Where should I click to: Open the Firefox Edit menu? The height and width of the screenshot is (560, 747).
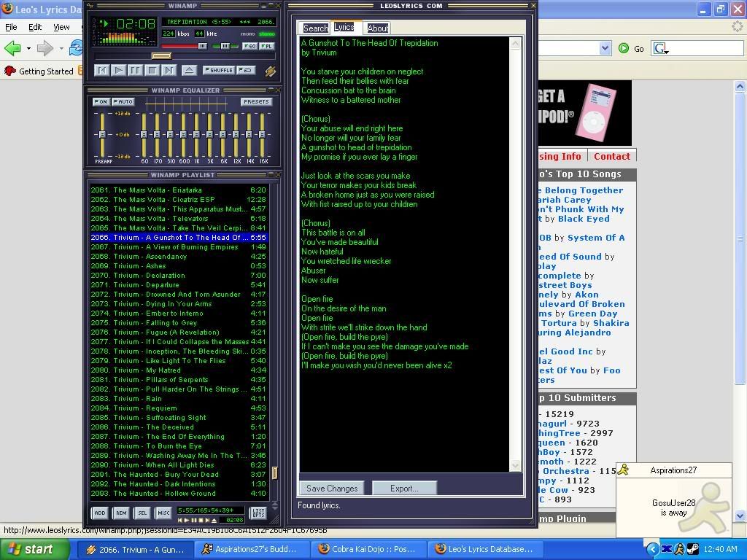tap(35, 27)
